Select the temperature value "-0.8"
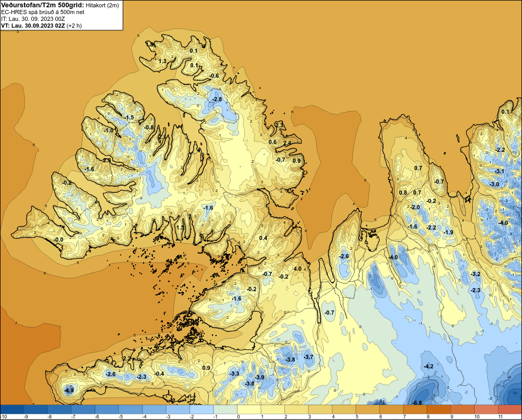The image size is (522, 420). pos(149,127)
